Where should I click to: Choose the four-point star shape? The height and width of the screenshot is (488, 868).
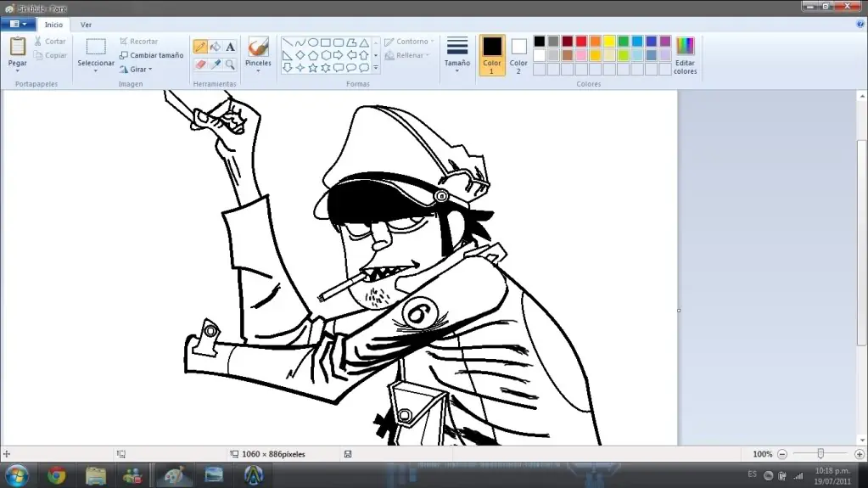[300, 68]
